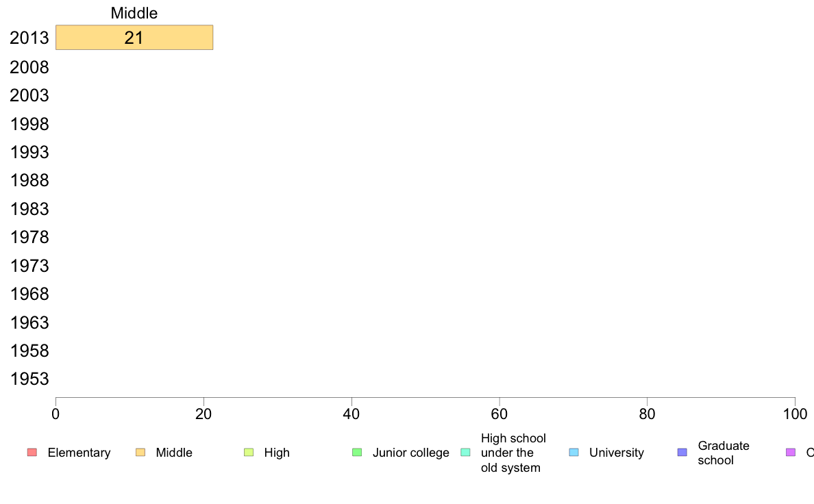Viewport: 814px width, 504px height.
Task: Select the 2008 year label
Action: pyautogui.click(x=29, y=67)
